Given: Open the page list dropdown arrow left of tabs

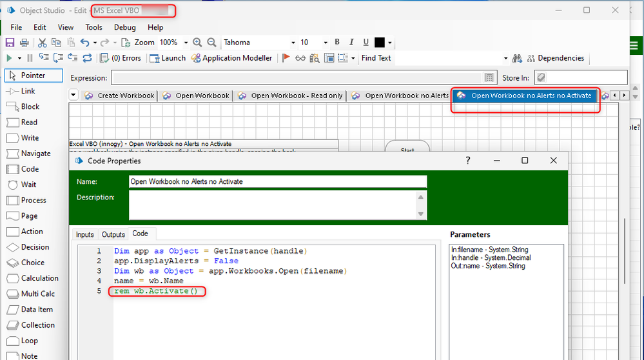Looking at the screenshot, I should [x=73, y=95].
